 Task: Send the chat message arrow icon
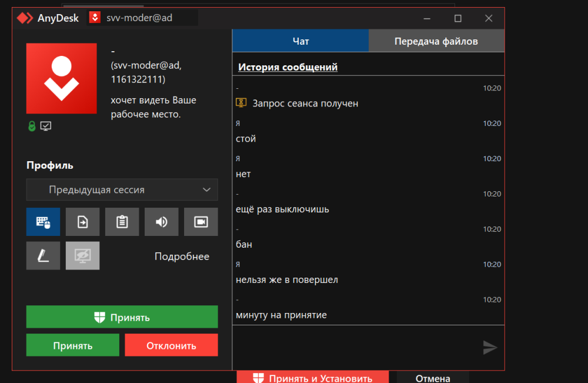[x=490, y=347]
